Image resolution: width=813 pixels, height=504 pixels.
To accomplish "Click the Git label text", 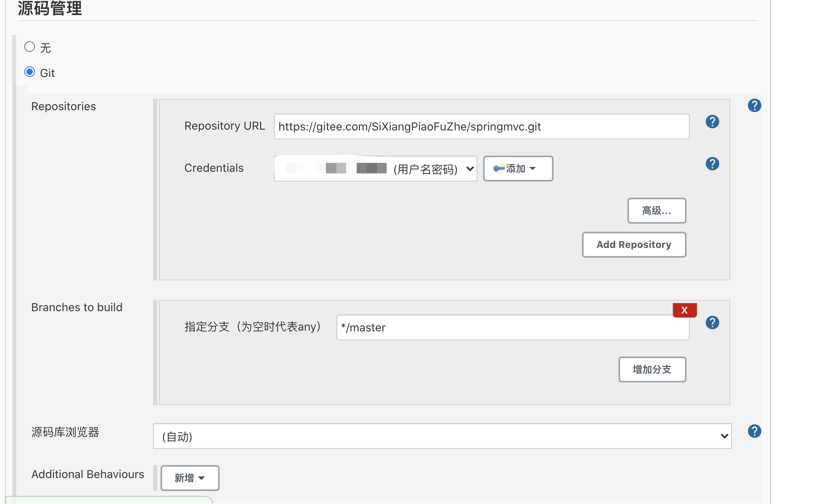I will coord(47,73).
